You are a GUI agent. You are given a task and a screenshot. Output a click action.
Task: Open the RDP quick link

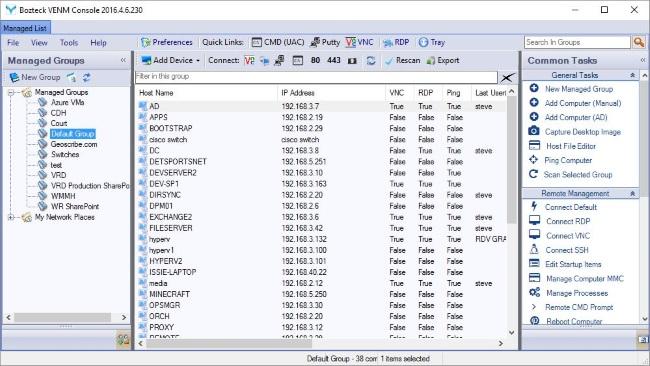point(396,42)
